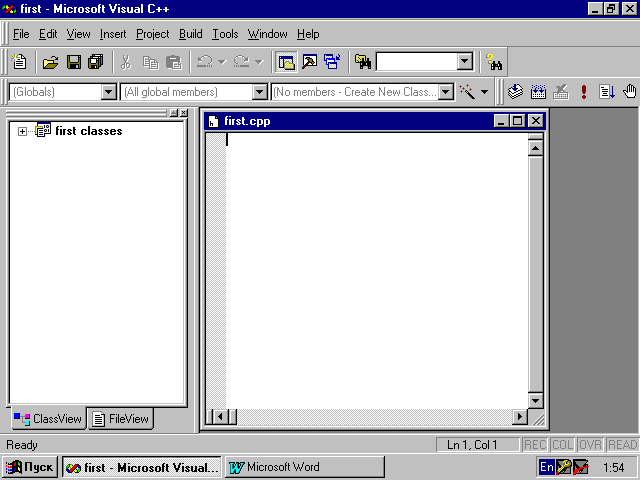Open the Edit menu
640x480 pixels.
(48, 34)
